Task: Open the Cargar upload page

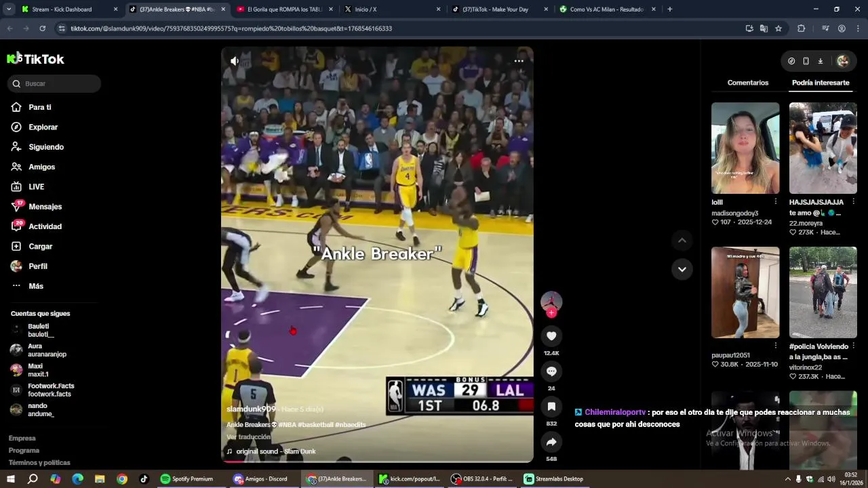Action: 41,247
